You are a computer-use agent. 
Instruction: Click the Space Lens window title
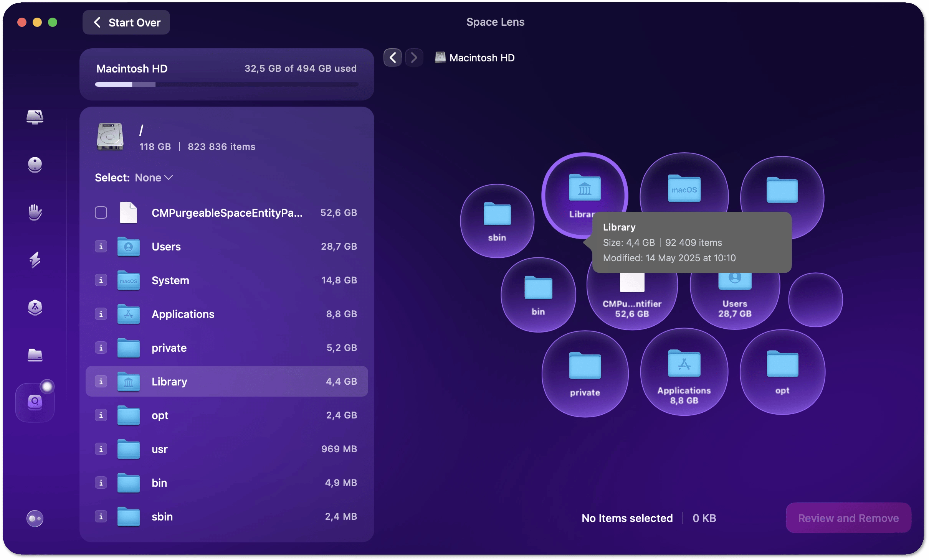click(495, 22)
